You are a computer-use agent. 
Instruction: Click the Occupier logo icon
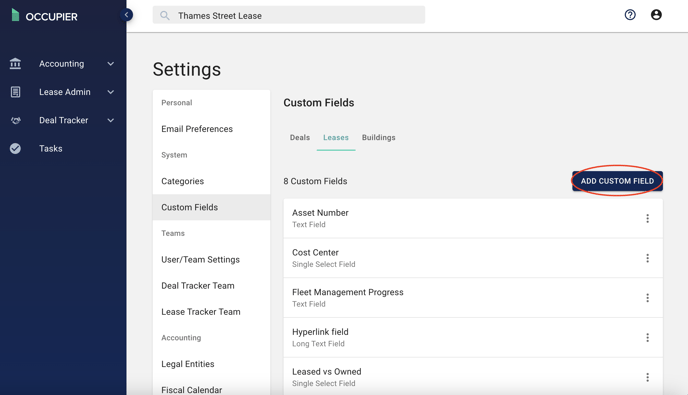(x=15, y=15)
